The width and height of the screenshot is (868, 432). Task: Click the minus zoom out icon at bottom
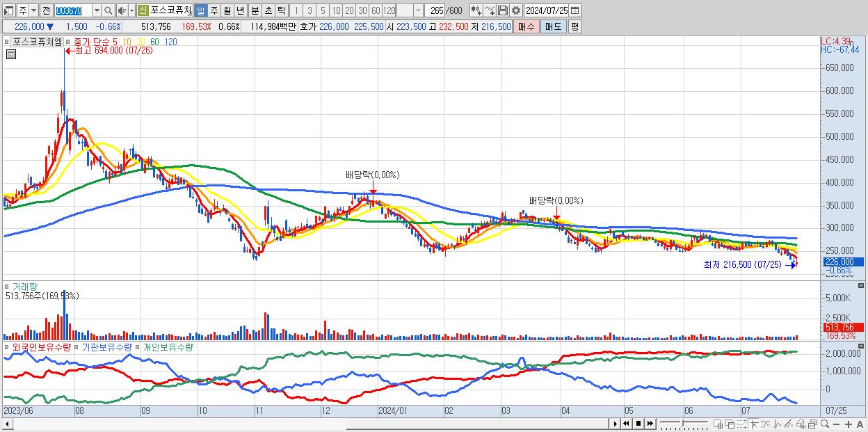coord(836,424)
